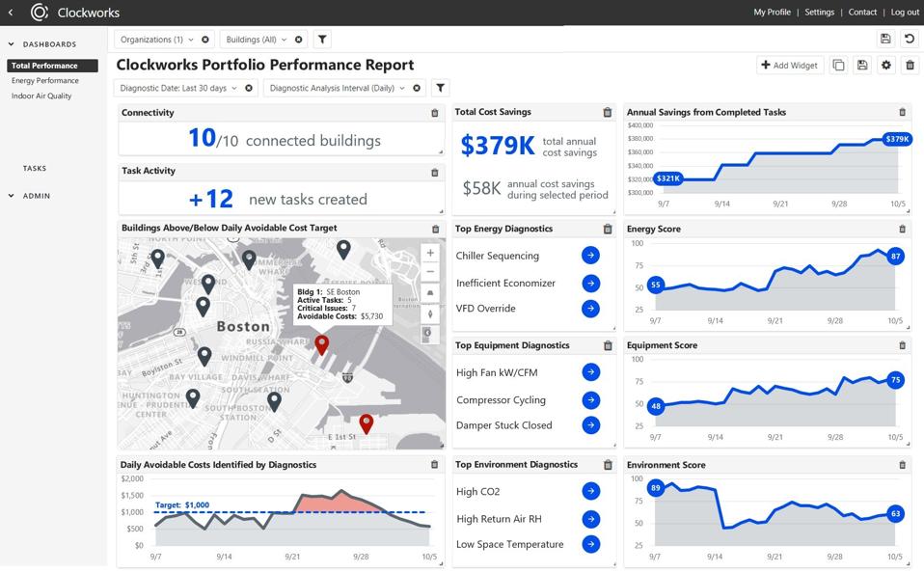Screen dimensions: 924x572
Task: Click the funnel icon beside Diagnostic Analysis Interval
Action: [440, 87]
